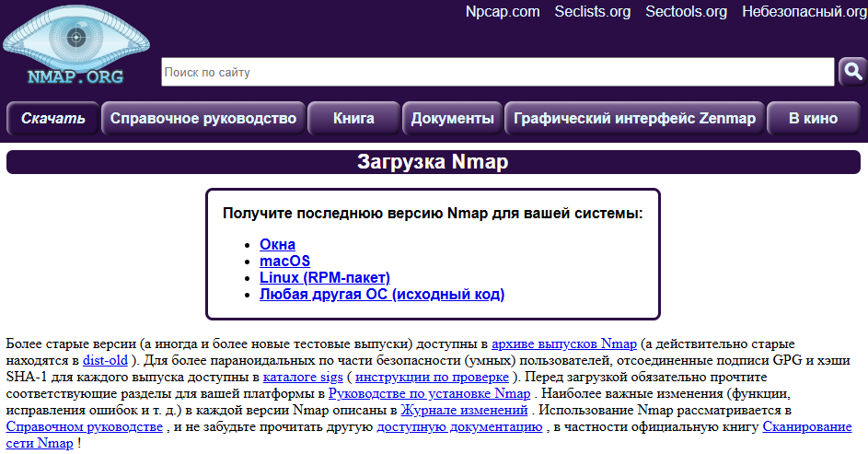The width and height of the screenshot is (868, 454).
Task: Open the Справочном руководстве paragraph link
Action: [x=85, y=427]
